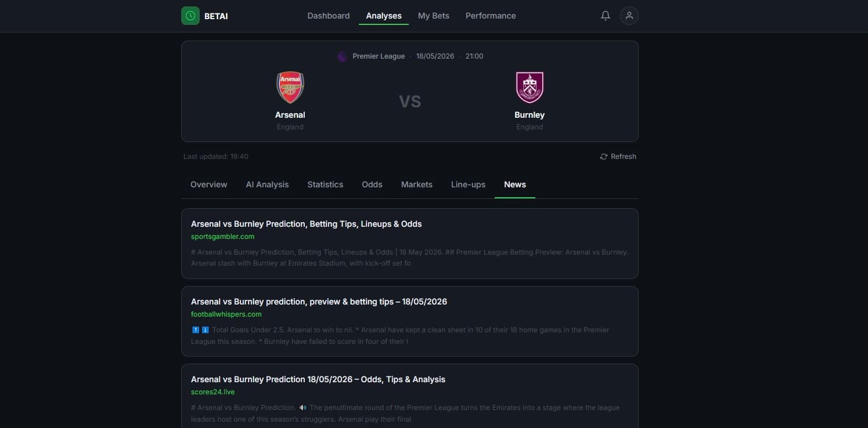Switch to the Overview tab

(x=209, y=184)
